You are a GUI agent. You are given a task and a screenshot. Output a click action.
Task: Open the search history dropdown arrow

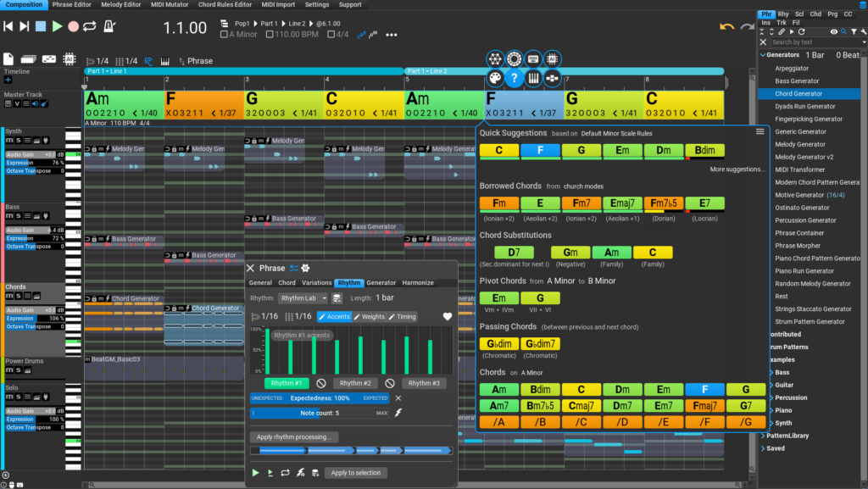pyautogui.click(x=865, y=42)
